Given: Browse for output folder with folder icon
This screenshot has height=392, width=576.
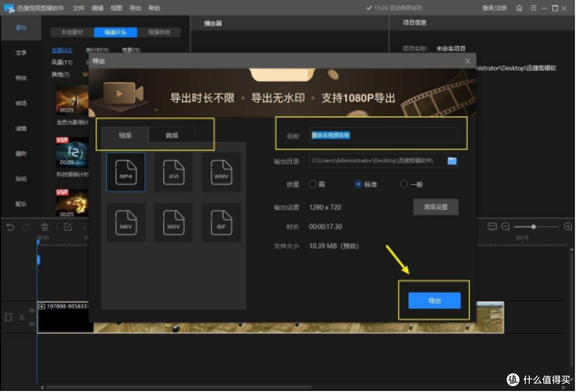Looking at the screenshot, I should pyautogui.click(x=452, y=161).
